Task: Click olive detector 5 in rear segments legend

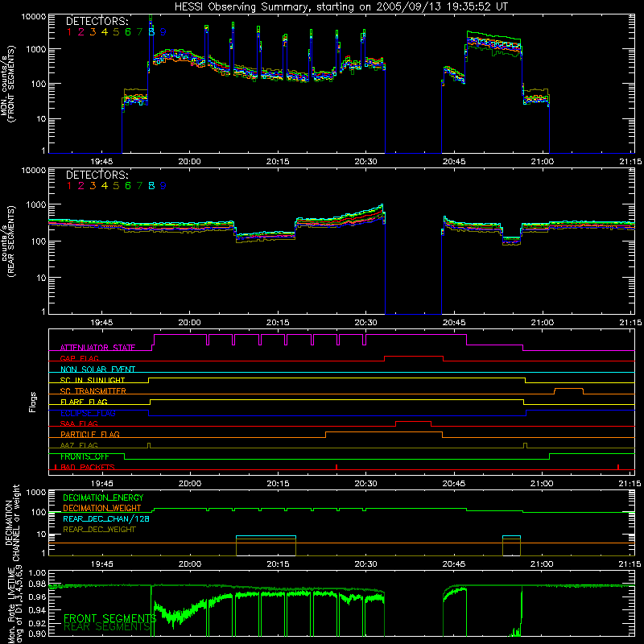Action: pyautogui.click(x=116, y=186)
